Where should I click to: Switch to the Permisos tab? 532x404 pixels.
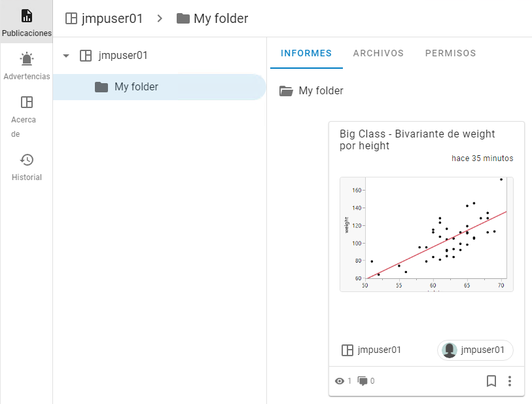450,53
